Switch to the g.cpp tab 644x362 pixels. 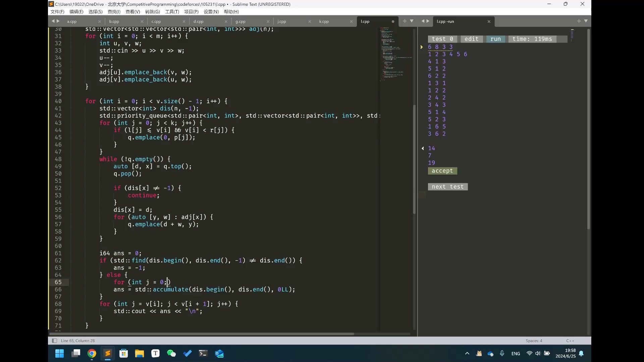click(x=240, y=21)
